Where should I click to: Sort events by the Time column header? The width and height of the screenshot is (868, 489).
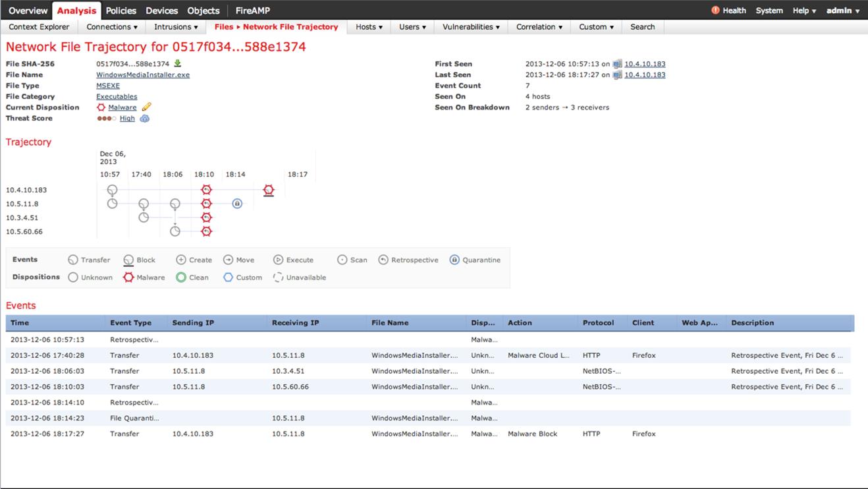pos(20,323)
